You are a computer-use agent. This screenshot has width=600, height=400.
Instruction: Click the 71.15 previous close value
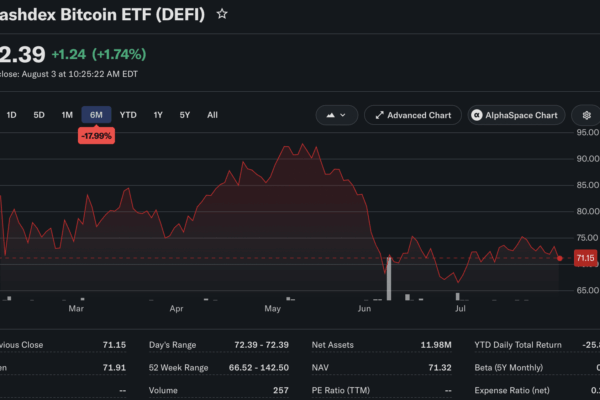[x=114, y=345]
